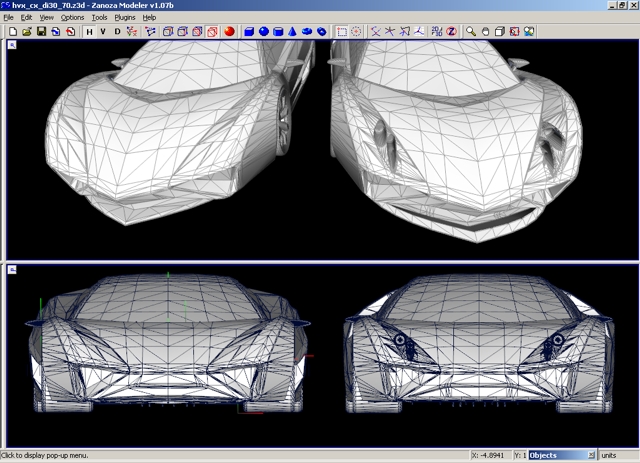The image size is (640, 463).
Task: Toggle the D axis lock button
Action: pos(118,31)
